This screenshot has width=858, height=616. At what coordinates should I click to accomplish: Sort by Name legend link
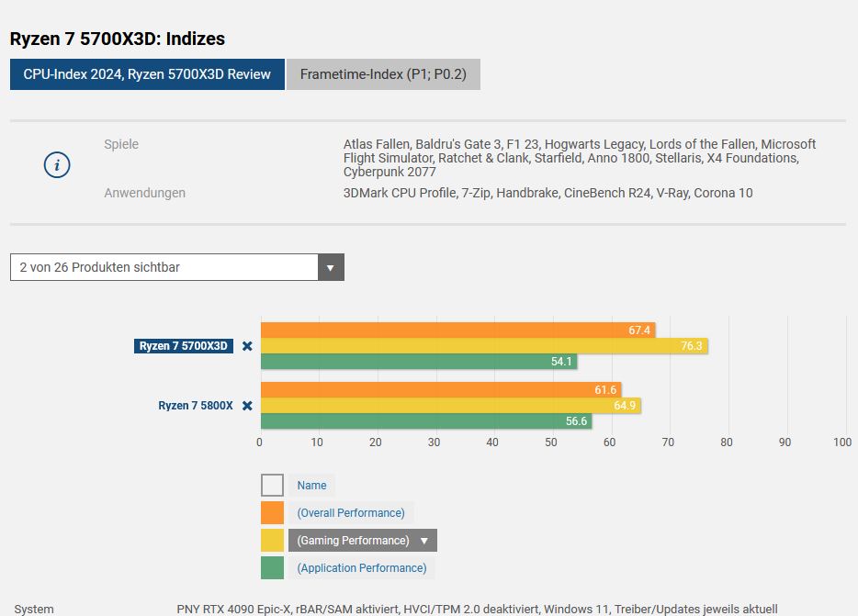tap(312, 486)
